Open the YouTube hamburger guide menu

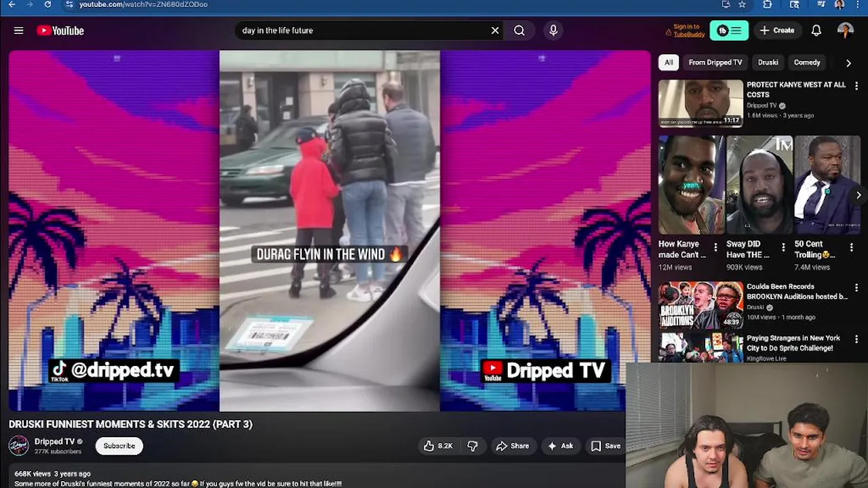[18, 30]
